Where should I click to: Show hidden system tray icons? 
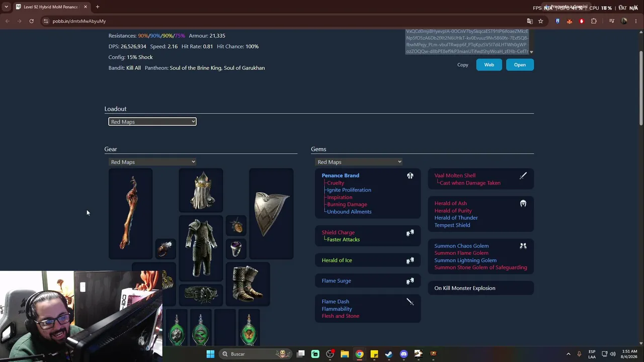click(x=569, y=354)
